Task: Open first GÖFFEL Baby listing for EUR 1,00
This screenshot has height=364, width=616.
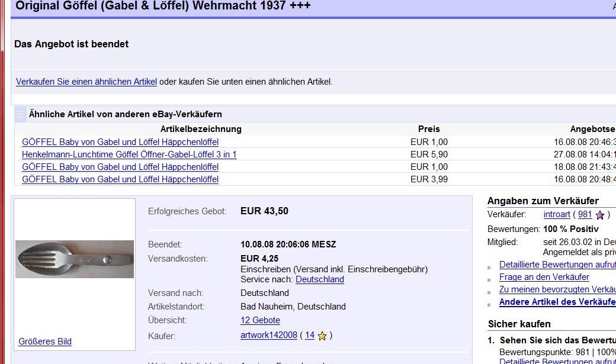Action: click(x=120, y=142)
